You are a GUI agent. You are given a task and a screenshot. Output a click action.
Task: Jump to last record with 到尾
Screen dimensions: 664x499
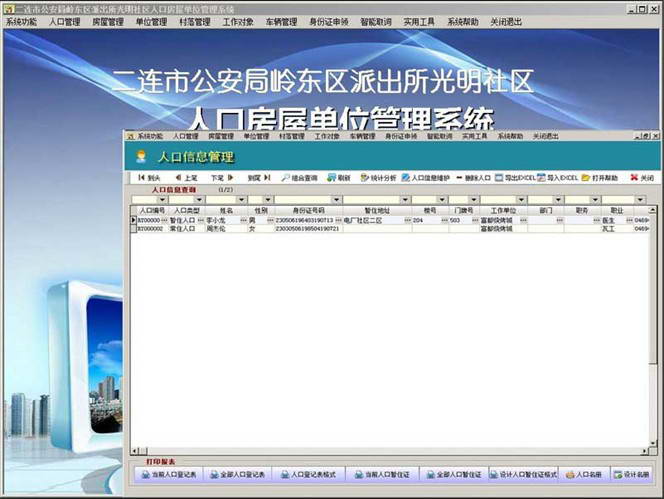click(259, 178)
